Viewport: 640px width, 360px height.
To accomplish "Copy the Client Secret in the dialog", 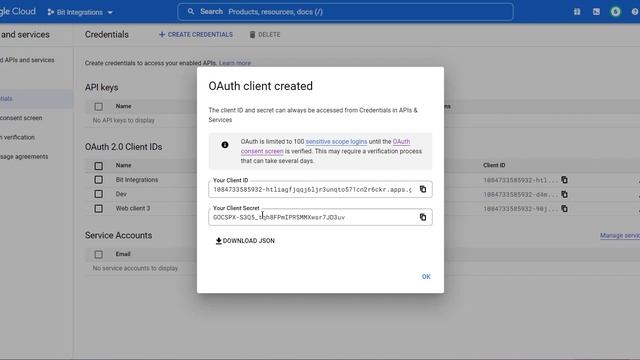I will [x=423, y=217].
